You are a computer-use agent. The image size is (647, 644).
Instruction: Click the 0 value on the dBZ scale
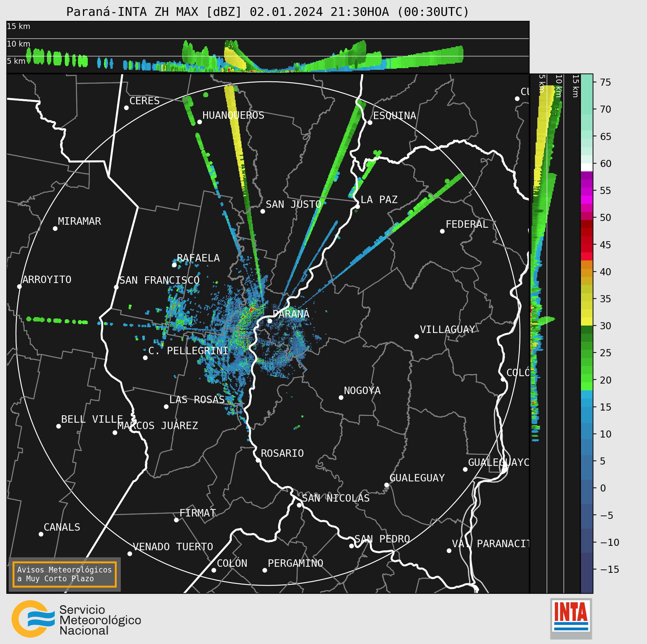[x=603, y=488]
